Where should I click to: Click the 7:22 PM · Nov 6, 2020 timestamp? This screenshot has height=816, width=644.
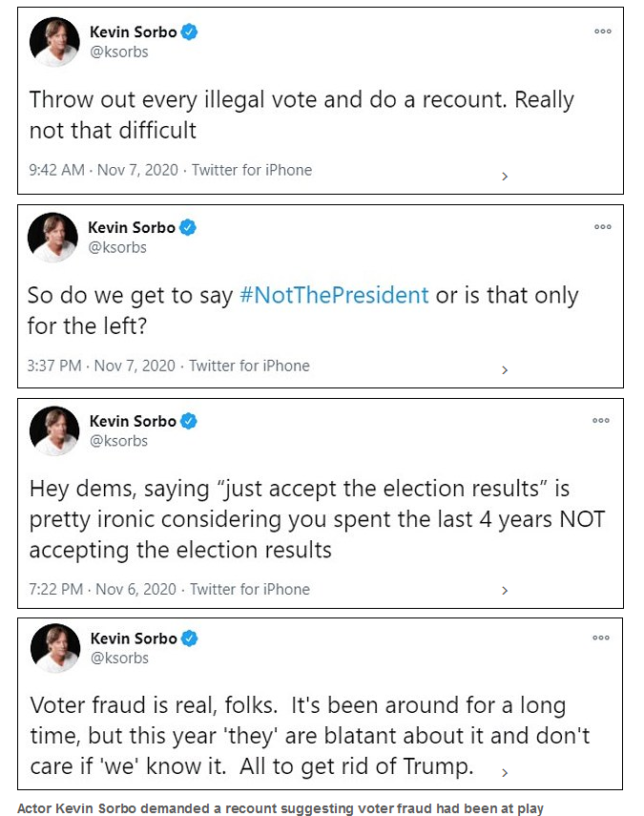103,589
